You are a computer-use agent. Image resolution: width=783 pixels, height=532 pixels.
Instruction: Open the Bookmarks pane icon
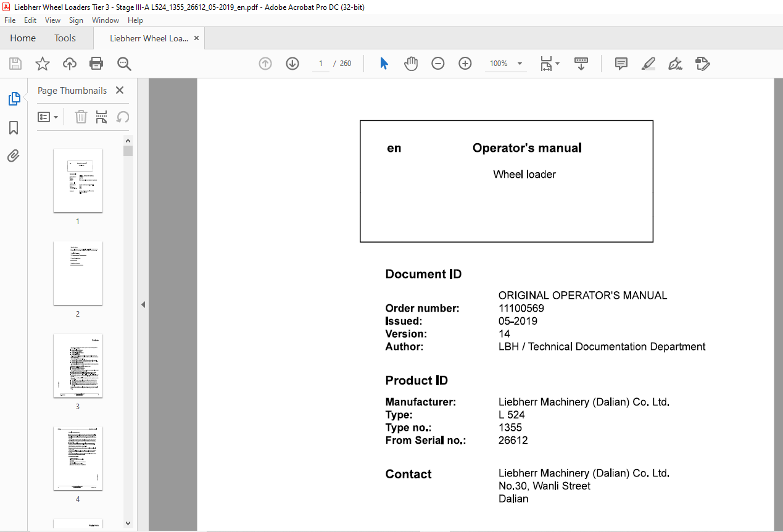point(14,128)
